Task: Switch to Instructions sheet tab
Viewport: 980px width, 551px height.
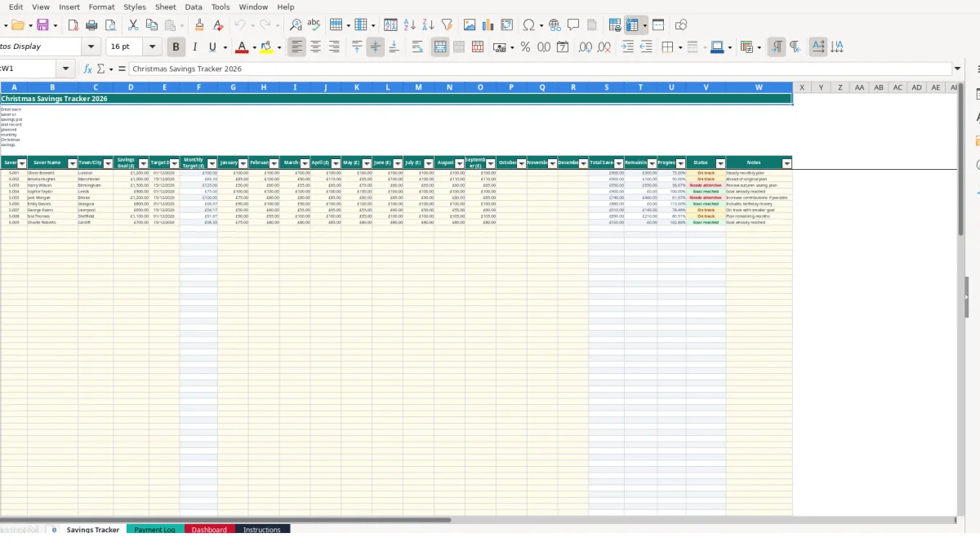Action: pyautogui.click(x=262, y=530)
